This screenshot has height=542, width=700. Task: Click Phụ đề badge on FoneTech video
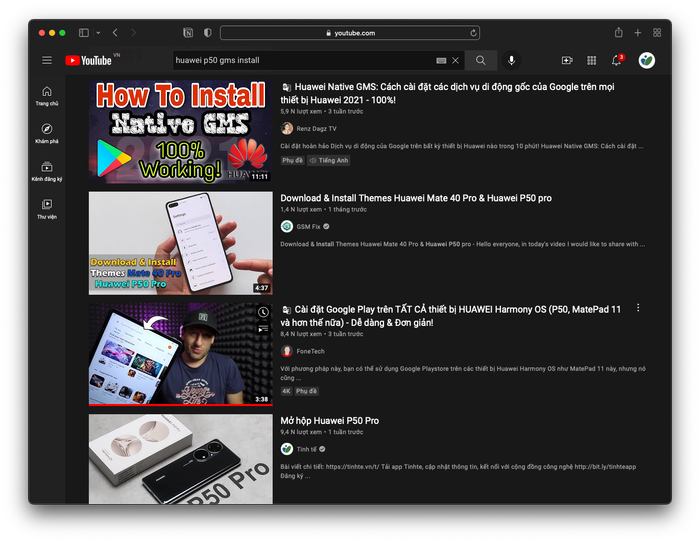point(306,391)
